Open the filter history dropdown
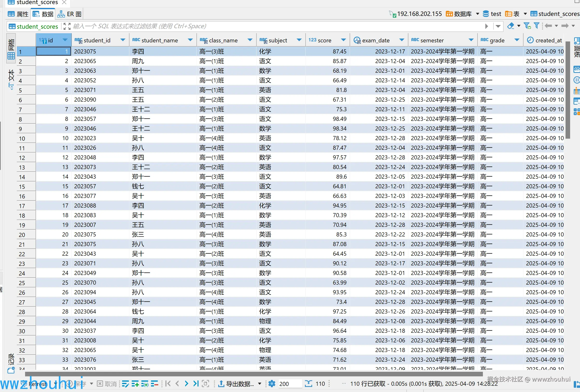The height and width of the screenshot is (392, 580). 498,26
